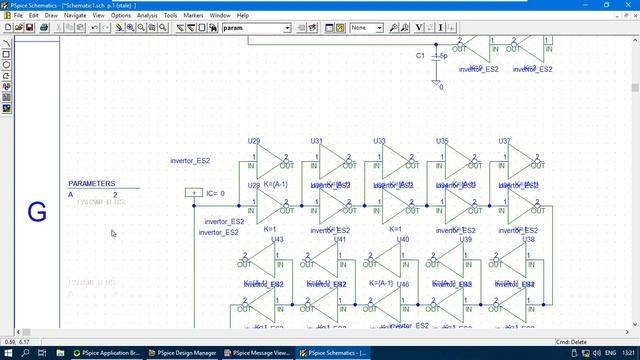The width and height of the screenshot is (640, 360).
Task: Open the Options menu
Action: (121, 16)
